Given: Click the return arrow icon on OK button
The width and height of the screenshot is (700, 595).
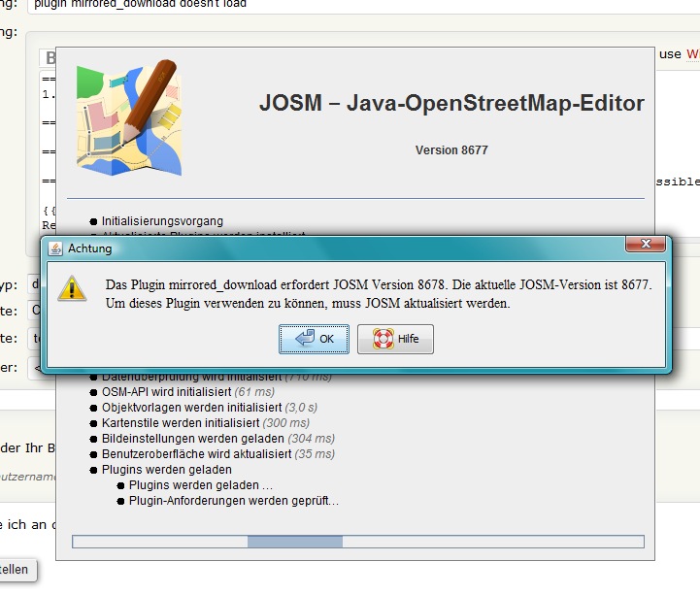Looking at the screenshot, I should pyautogui.click(x=305, y=338).
